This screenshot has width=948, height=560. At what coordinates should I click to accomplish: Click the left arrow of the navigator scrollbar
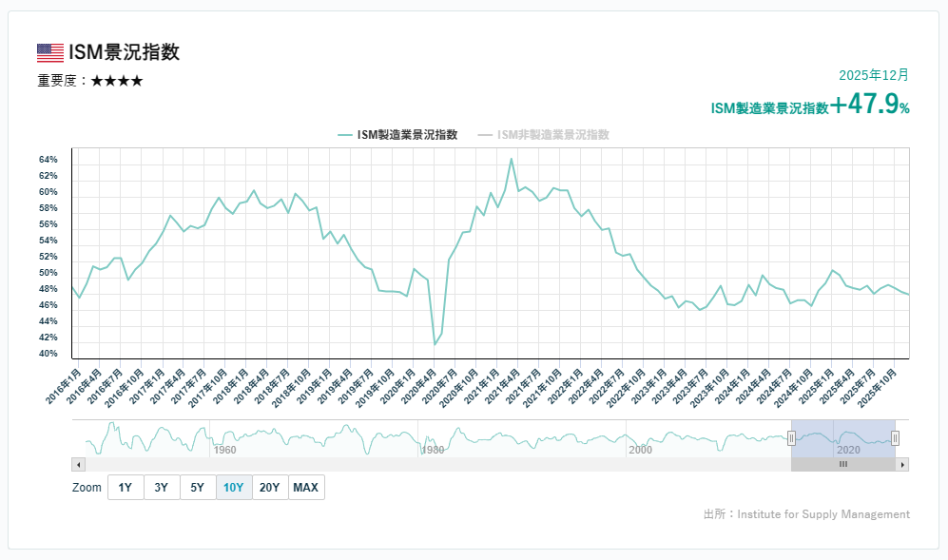pos(80,464)
